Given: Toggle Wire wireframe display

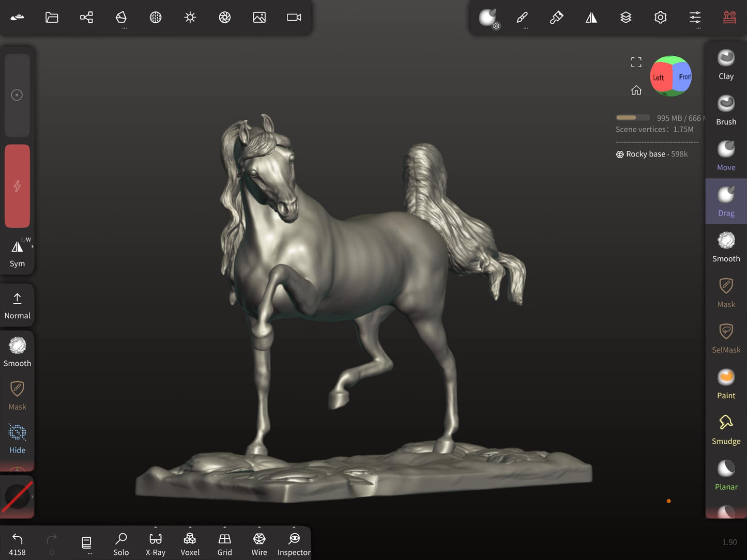Looking at the screenshot, I should 259,544.
